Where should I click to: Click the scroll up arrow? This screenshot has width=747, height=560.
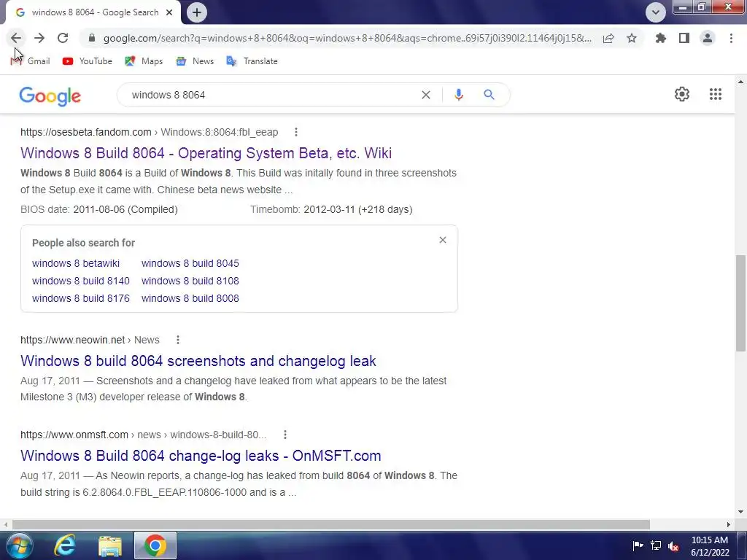(740, 82)
